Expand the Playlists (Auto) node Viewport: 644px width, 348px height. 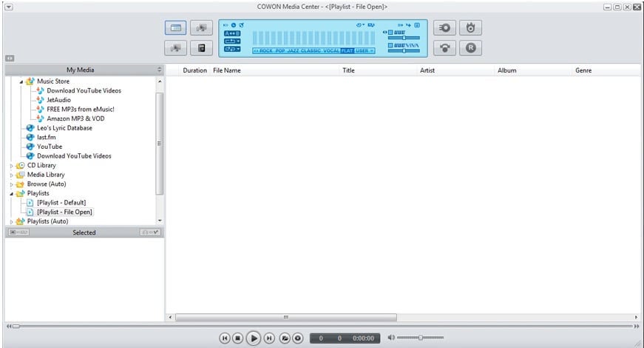[12, 221]
